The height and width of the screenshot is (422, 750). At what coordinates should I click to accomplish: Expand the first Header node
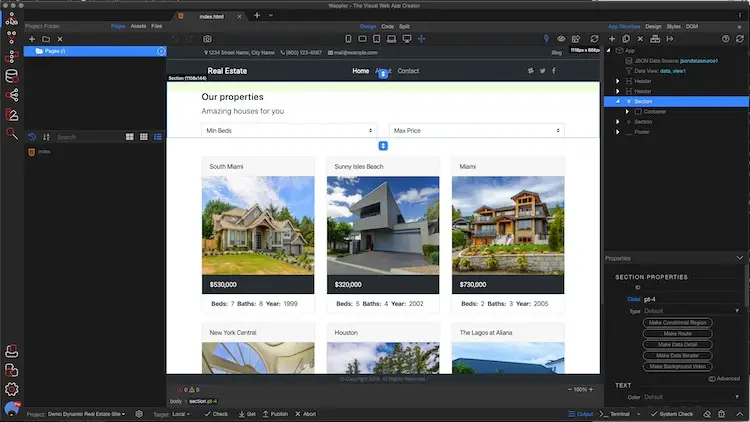tap(618, 81)
